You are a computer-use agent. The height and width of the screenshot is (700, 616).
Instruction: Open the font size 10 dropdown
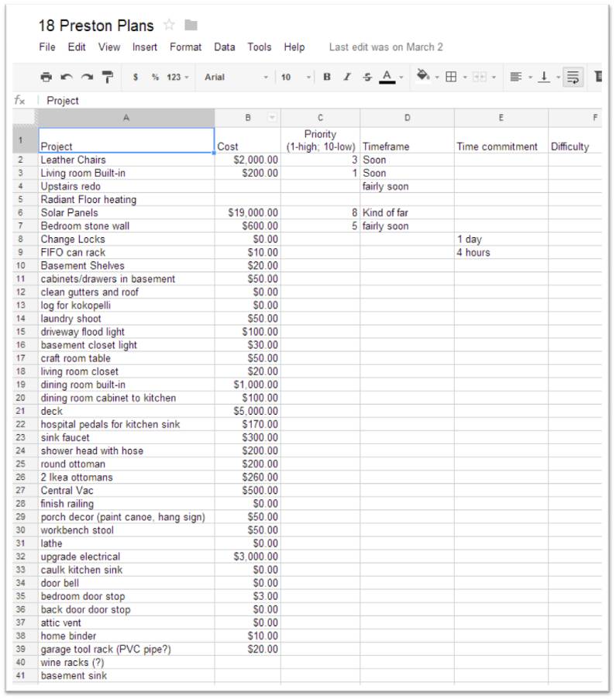pyautogui.click(x=295, y=78)
